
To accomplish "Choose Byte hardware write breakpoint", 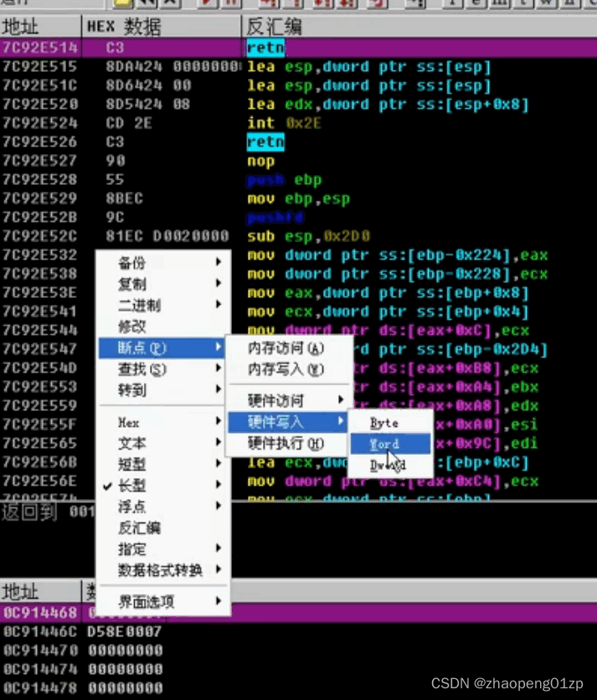I will click(391, 423).
